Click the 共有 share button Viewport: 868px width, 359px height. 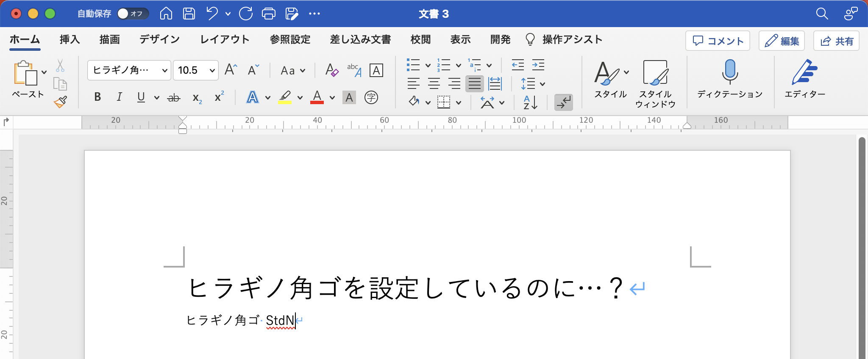point(836,41)
